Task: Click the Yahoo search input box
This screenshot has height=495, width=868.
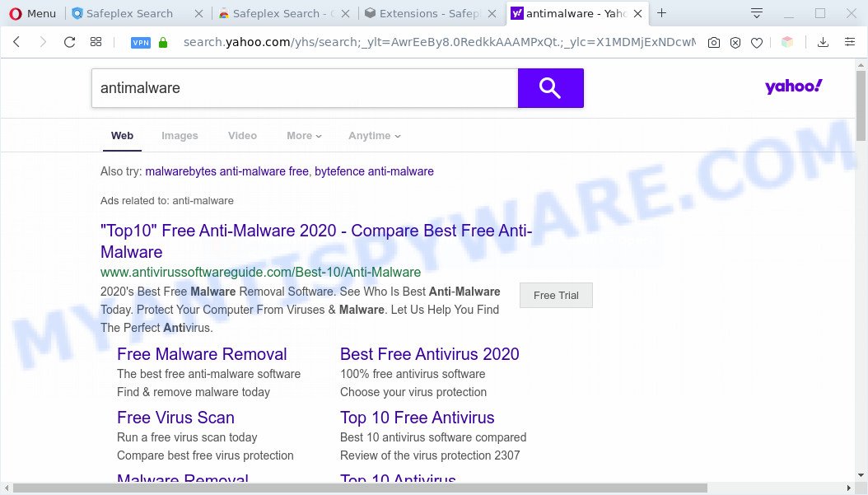Action: pyautogui.click(x=305, y=88)
